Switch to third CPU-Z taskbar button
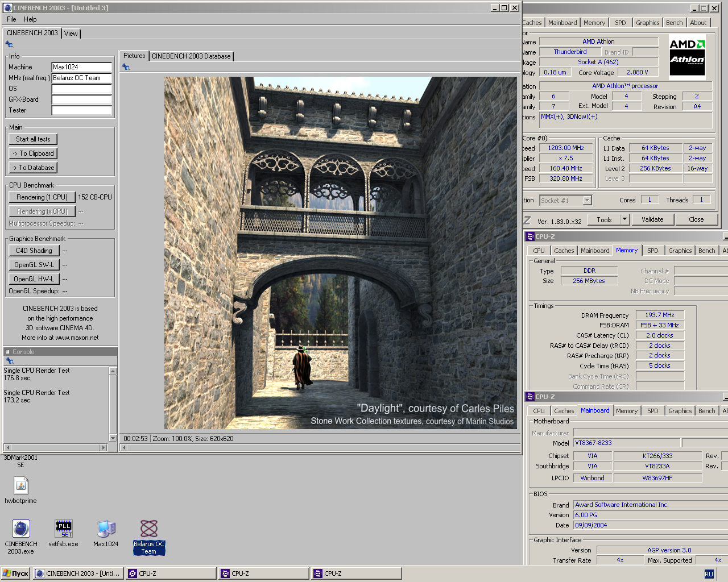 pyautogui.click(x=357, y=573)
